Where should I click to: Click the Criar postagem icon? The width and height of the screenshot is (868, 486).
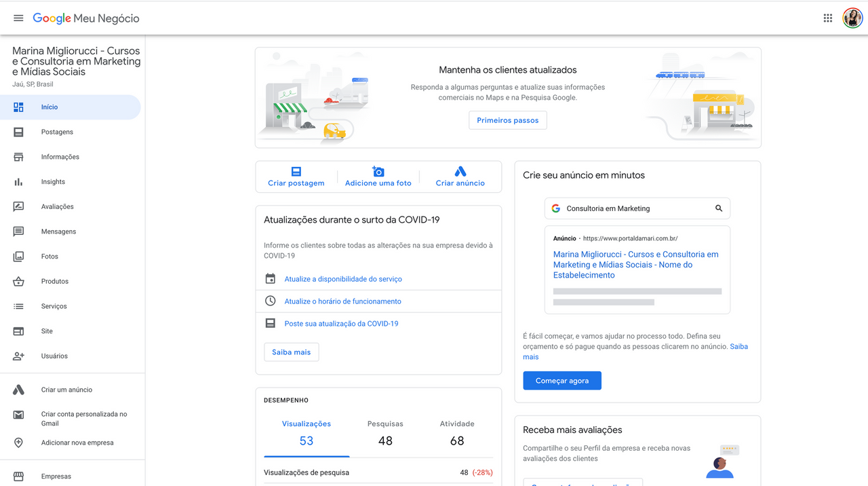[x=296, y=172]
